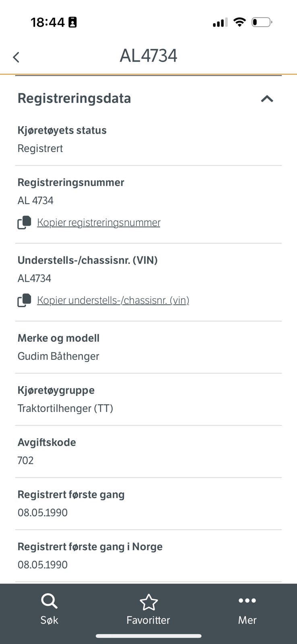The width and height of the screenshot is (297, 644).
Task: Tap the SIM card icon in status bar
Action: pyautogui.click(x=72, y=22)
